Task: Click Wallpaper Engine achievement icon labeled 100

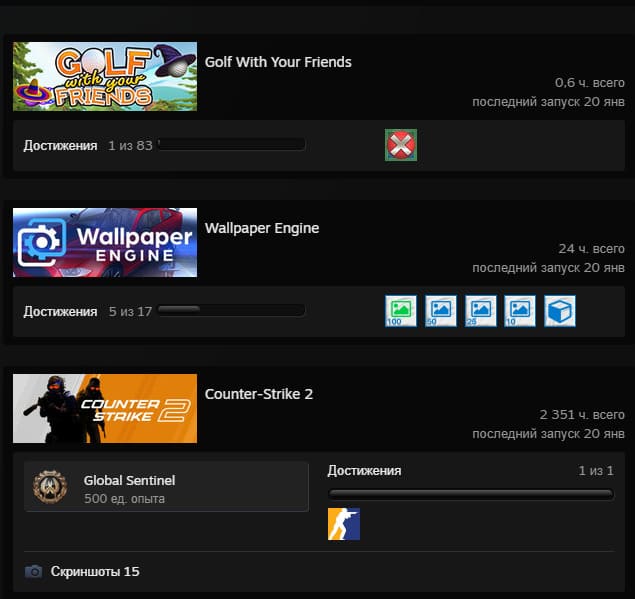Action: (x=401, y=311)
